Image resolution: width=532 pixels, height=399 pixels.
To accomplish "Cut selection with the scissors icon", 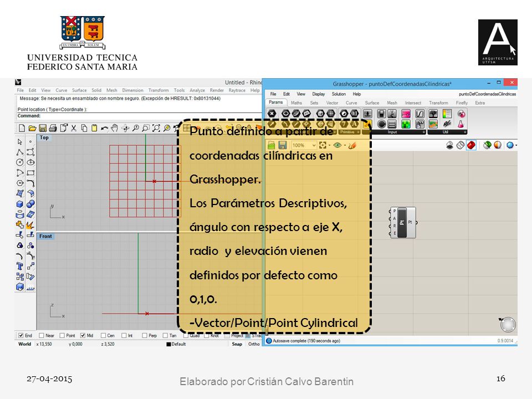I will tap(74, 128).
